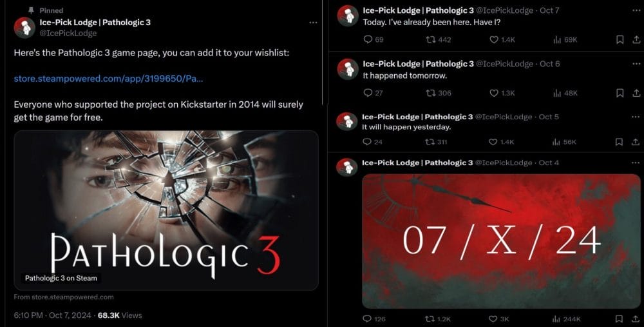
Task: Share the Oct 6 tweet
Action: pyautogui.click(x=636, y=93)
